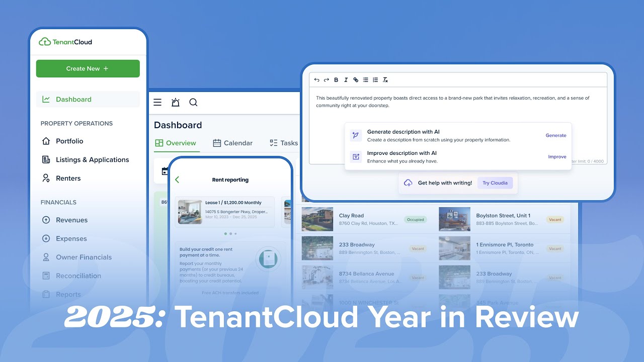Click the Occupied status badge
This screenshot has height=362, width=644.
(x=416, y=219)
